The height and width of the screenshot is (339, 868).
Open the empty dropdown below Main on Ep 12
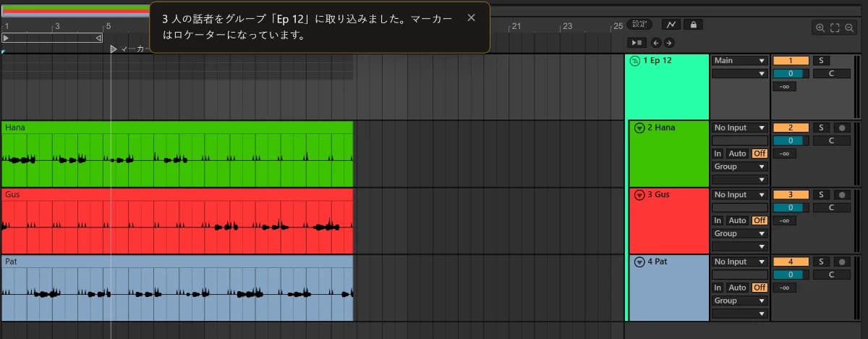739,73
